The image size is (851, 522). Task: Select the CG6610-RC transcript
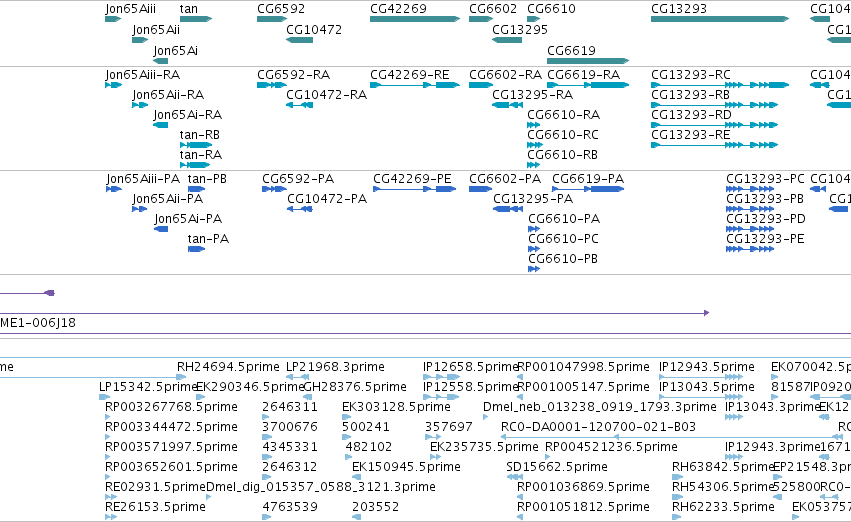535,145
